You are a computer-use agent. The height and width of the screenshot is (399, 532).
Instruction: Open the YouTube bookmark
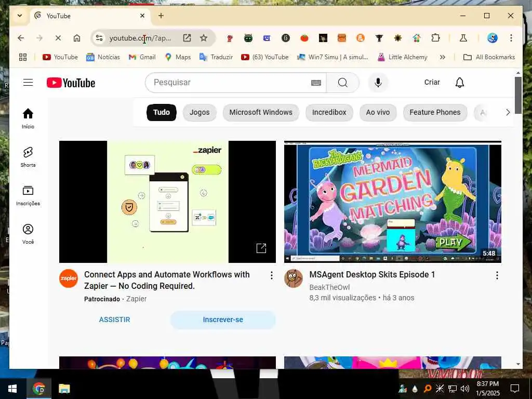(x=60, y=57)
